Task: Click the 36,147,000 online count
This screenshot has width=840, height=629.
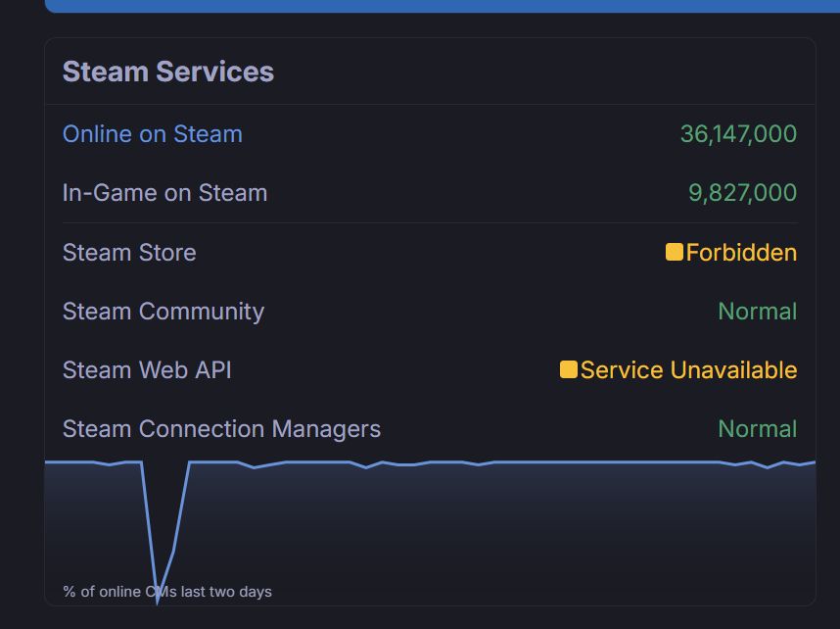Action: click(x=738, y=134)
